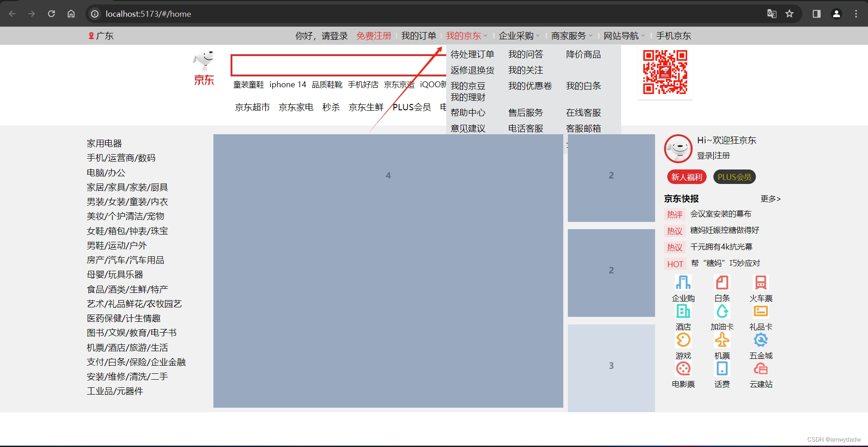Viewport: 868px width, 447px height.
Task: Select 降价商品 in the dropdown
Action: coord(583,54)
